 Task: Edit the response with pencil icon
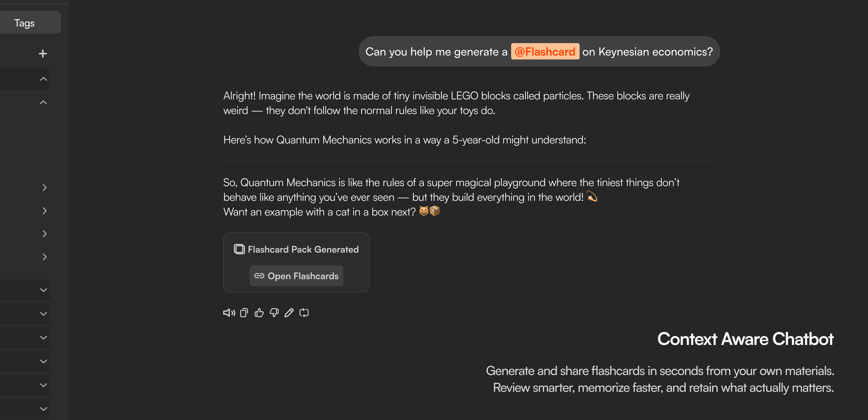click(289, 313)
